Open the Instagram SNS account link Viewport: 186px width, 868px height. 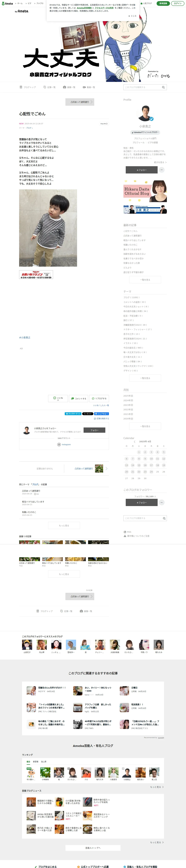coord(64,444)
